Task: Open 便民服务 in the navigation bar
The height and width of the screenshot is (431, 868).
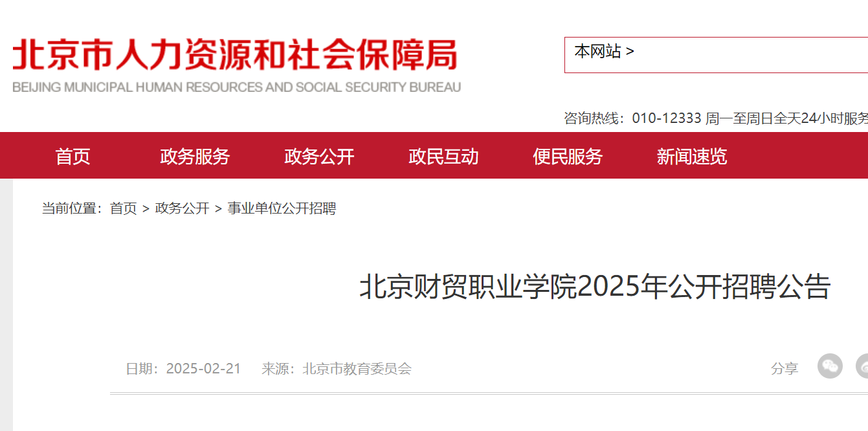Action: tap(568, 156)
